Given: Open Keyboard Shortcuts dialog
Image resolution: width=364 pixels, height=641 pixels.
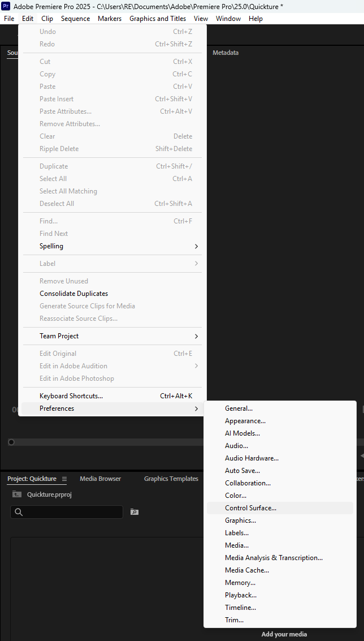Looking at the screenshot, I should pyautogui.click(x=112, y=396).
